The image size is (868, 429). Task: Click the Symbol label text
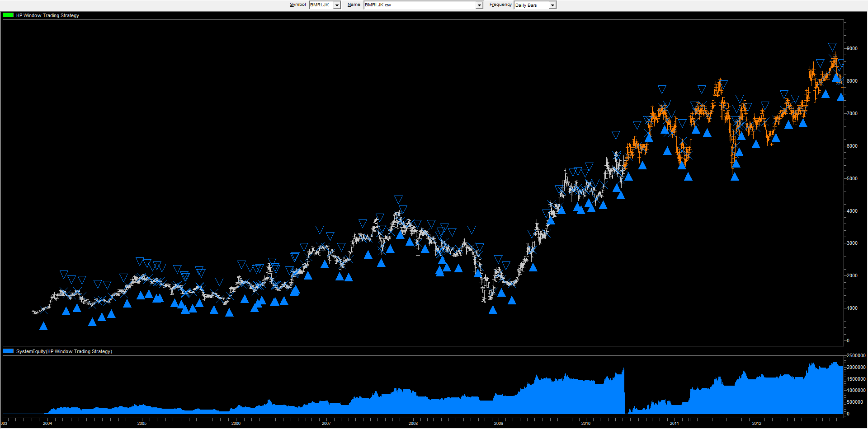coord(298,5)
